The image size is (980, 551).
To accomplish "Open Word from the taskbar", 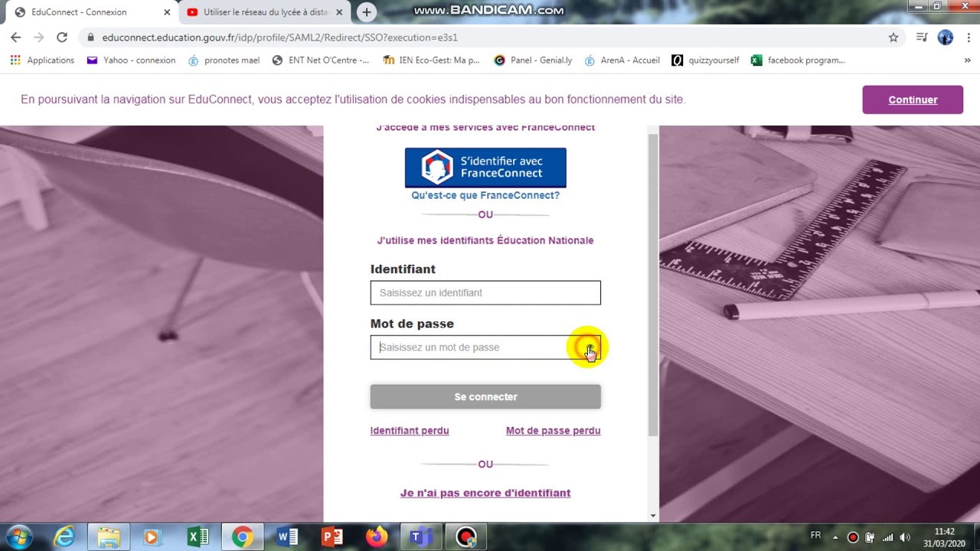I will tap(287, 537).
